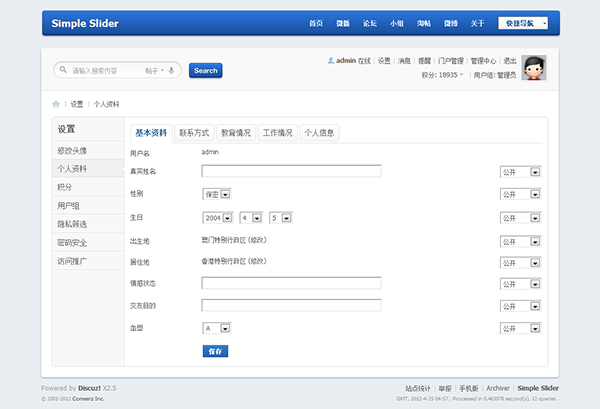The height and width of the screenshot is (409, 600).
Task: Open the birthday month dropdown showing 4
Action: click(251, 218)
